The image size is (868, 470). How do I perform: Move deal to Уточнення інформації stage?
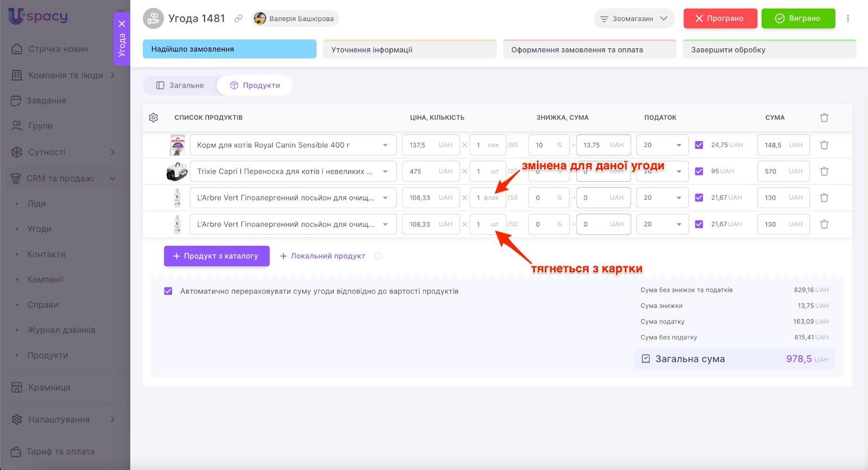pos(410,49)
